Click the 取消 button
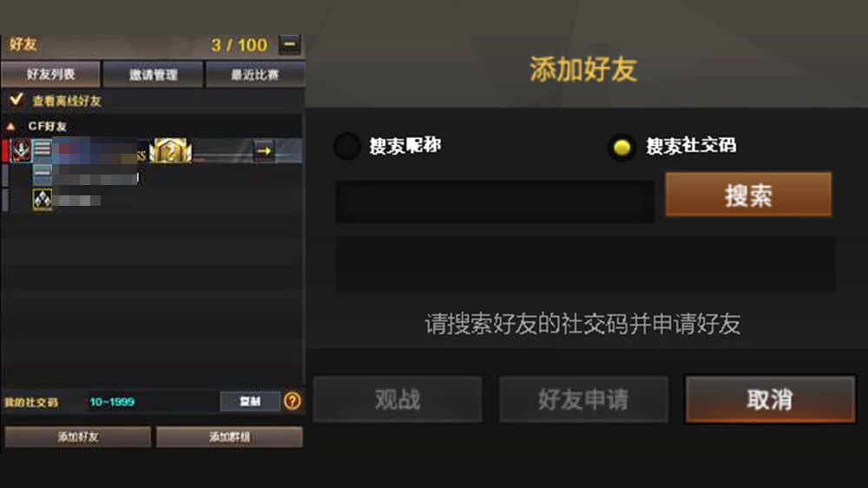868x488 pixels. pos(770,399)
